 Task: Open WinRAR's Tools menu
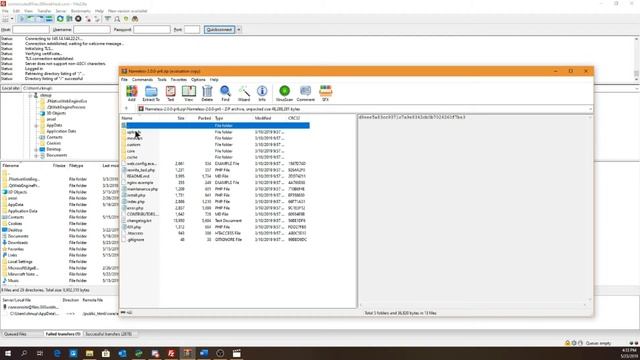(x=162, y=80)
